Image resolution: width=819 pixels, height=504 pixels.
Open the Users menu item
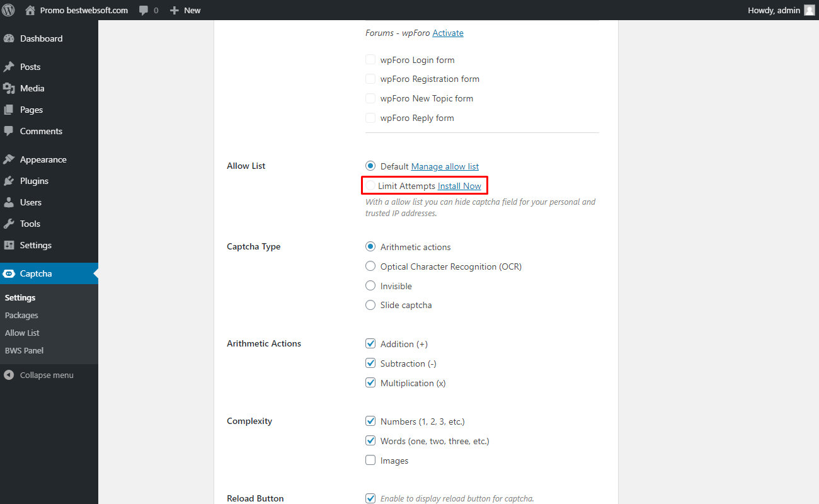pos(49,202)
